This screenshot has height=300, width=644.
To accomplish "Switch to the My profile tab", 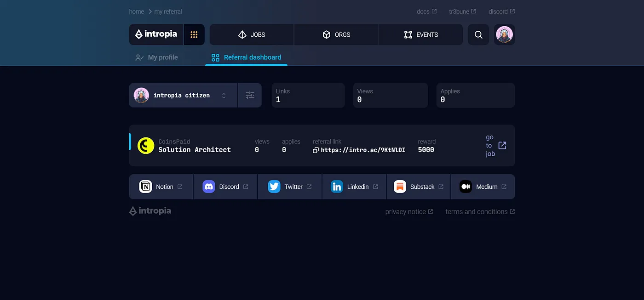I will (x=156, y=57).
